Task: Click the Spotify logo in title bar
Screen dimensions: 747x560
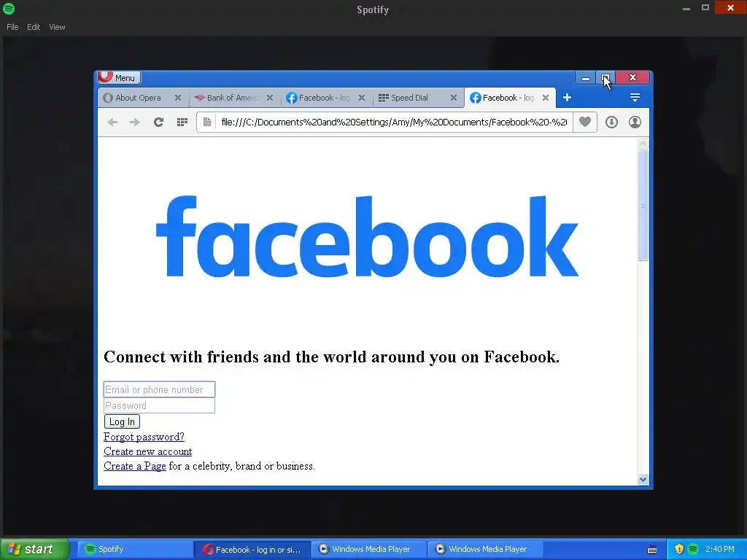Action: [x=9, y=9]
